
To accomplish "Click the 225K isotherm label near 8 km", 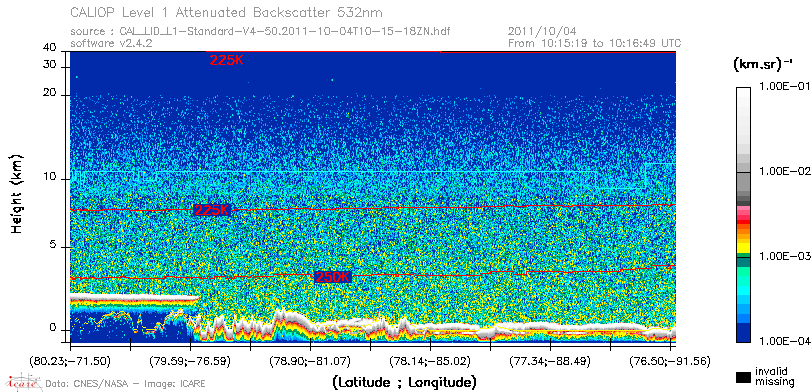I will 211,210.
